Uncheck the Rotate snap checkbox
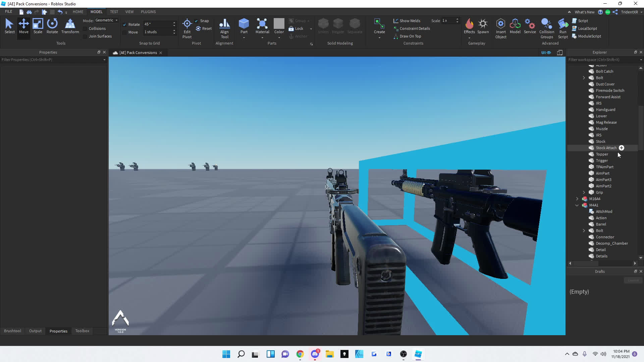 click(x=124, y=24)
